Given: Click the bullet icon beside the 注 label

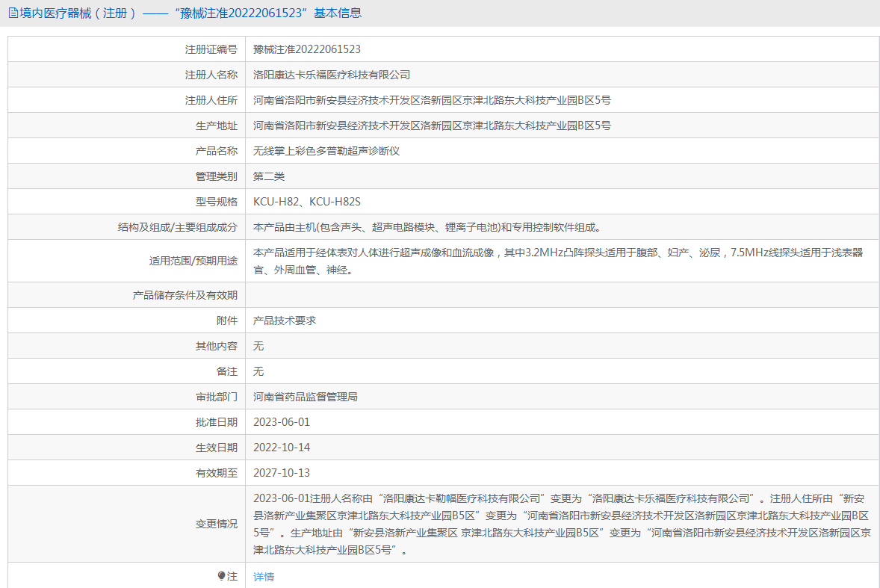Looking at the screenshot, I should point(221,576).
